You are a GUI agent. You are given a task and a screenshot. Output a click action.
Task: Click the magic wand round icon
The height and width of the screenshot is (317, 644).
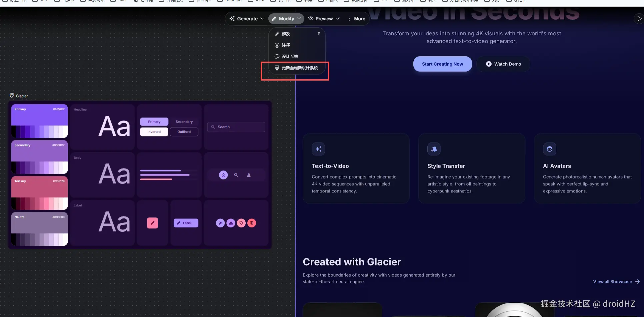click(220, 223)
